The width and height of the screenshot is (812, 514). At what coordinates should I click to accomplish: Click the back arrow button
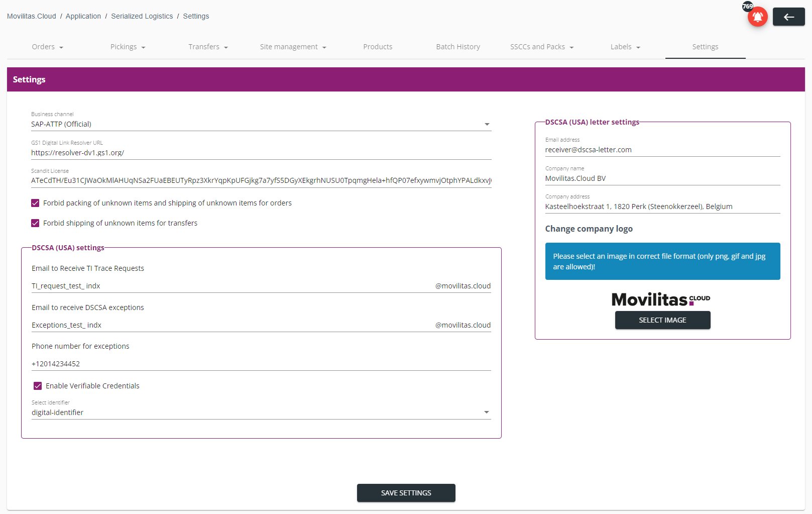coord(788,17)
